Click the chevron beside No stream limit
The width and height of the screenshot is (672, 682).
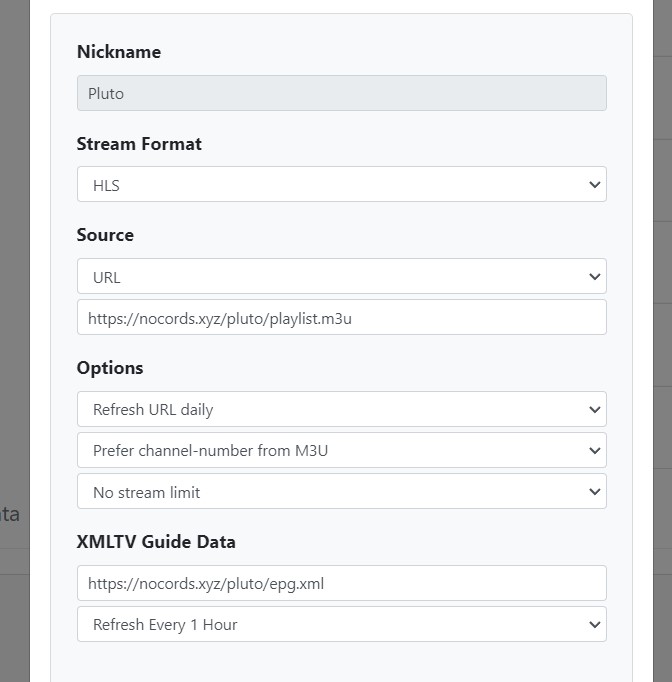click(594, 492)
